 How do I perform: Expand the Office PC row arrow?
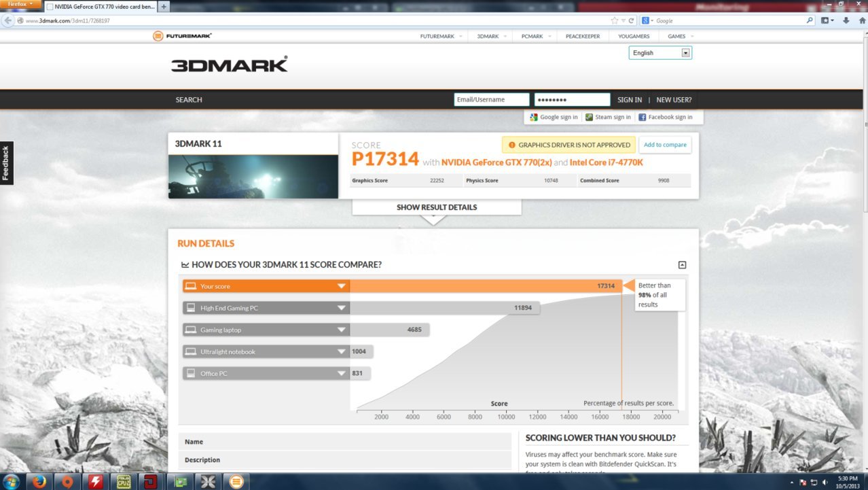click(x=342, y=373)
